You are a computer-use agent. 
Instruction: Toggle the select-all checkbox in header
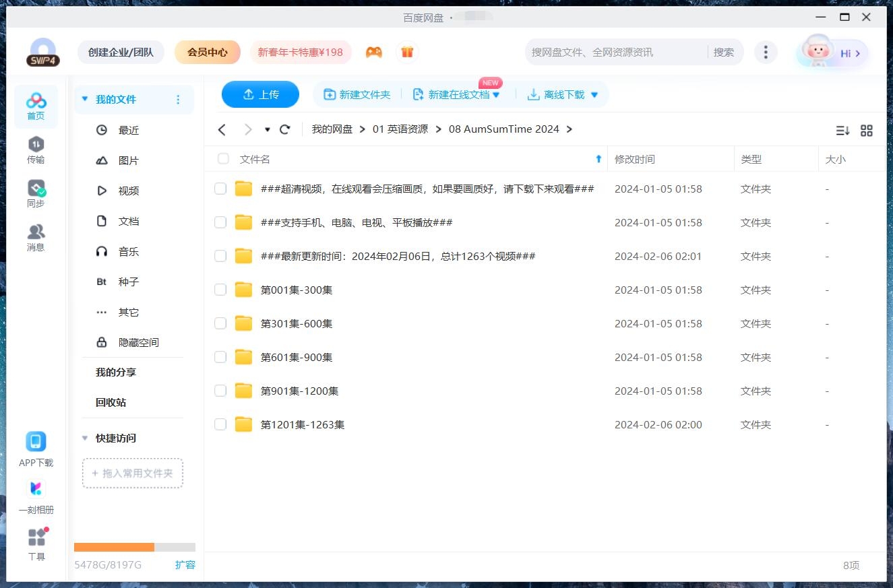pyautogui.click(x=223, y=159)
